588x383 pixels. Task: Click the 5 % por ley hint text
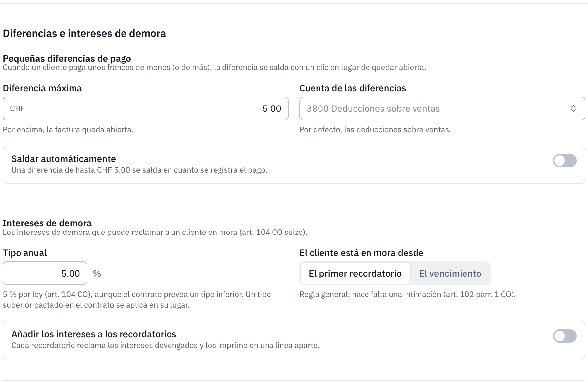[137, 300]
